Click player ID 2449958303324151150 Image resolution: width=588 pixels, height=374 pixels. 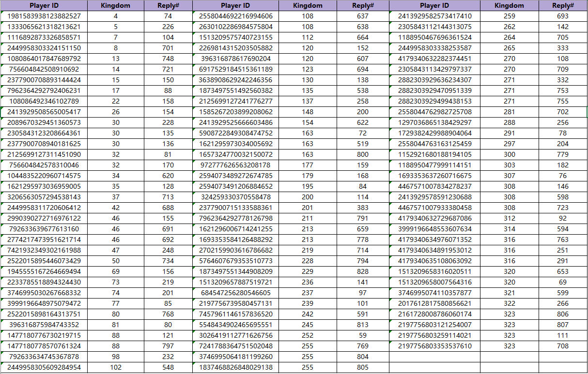click(44, 48)
